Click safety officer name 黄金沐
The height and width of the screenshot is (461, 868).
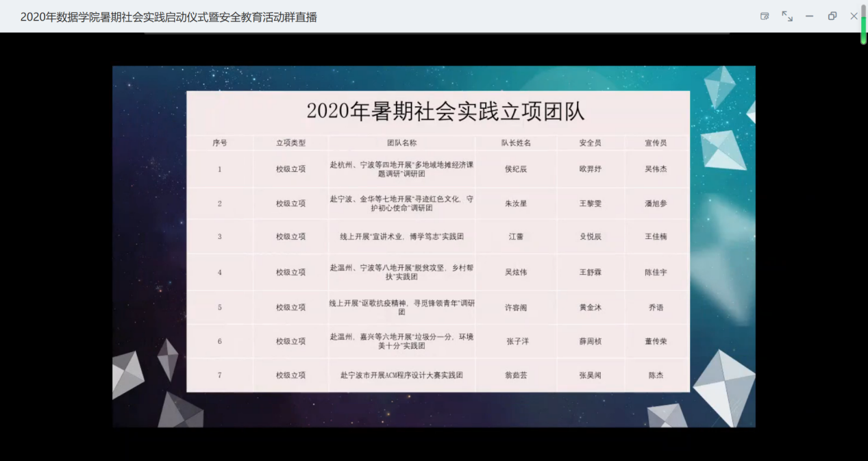[x=590, y=308]
